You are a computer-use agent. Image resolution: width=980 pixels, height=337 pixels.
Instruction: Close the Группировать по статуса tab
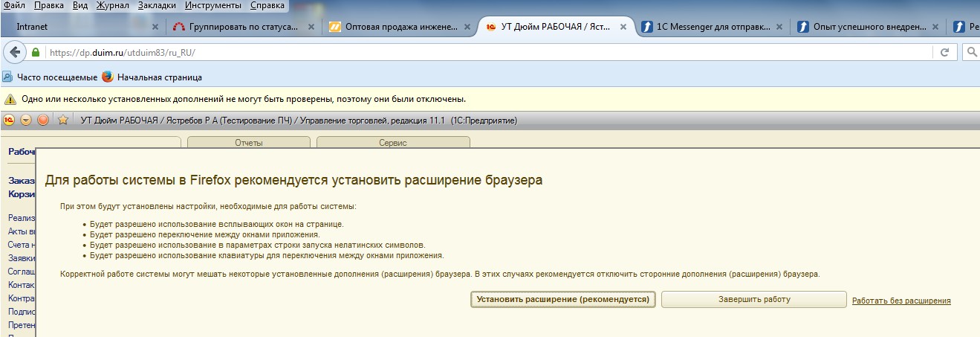point(311,27)
